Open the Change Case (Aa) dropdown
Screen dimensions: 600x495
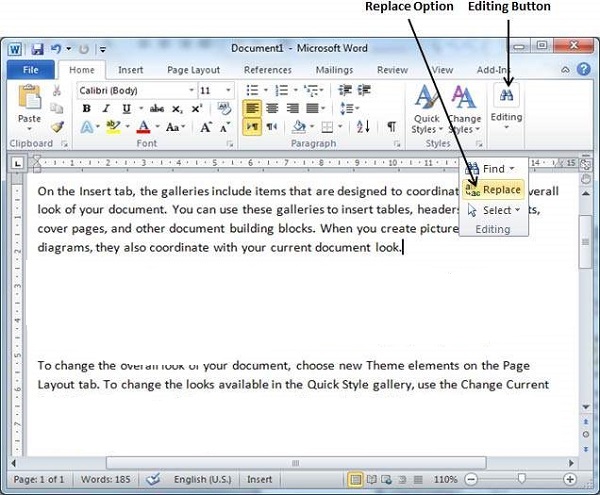pos(175,127)
